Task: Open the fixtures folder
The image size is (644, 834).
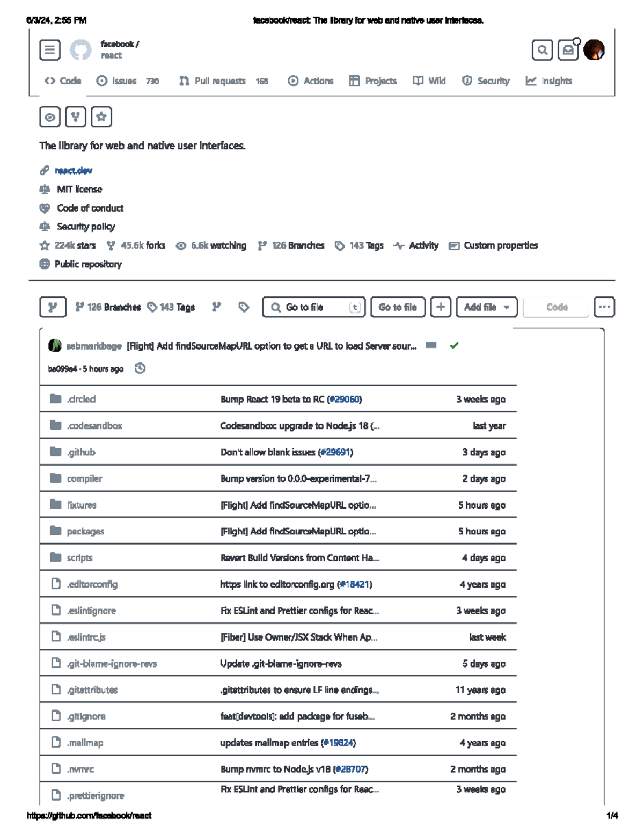Action: pos(82,505)
